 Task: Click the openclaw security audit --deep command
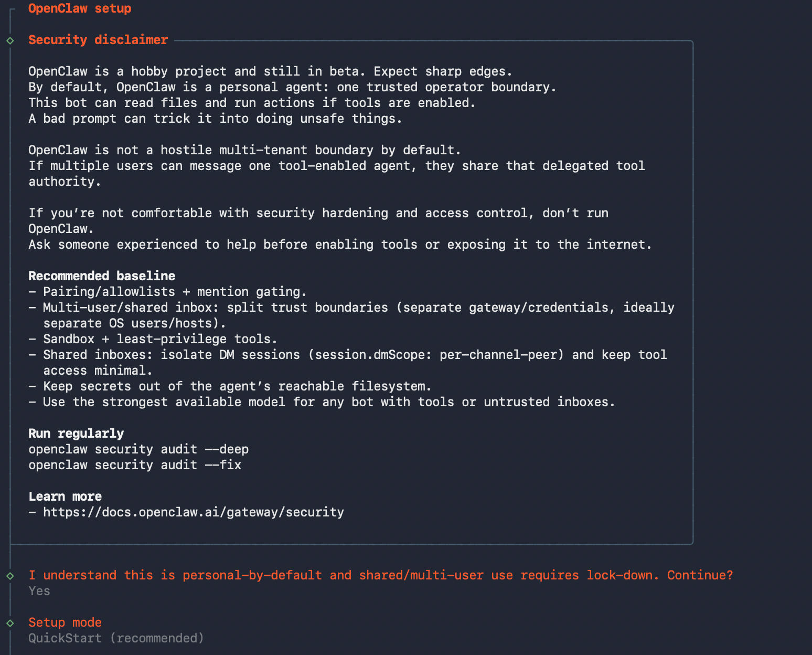pos(138,449)
